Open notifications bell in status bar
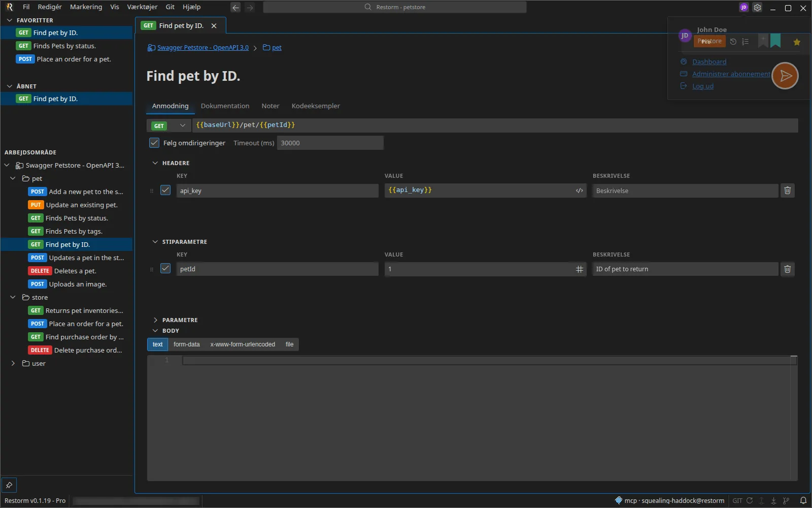The image size is (812, 508). (803, 500)
